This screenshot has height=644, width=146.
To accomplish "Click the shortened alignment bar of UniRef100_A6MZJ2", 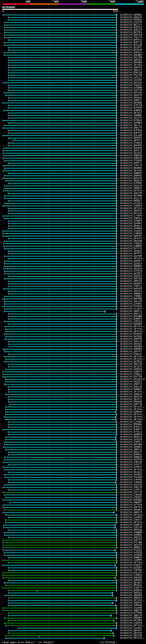I will (x=55, y=312).
